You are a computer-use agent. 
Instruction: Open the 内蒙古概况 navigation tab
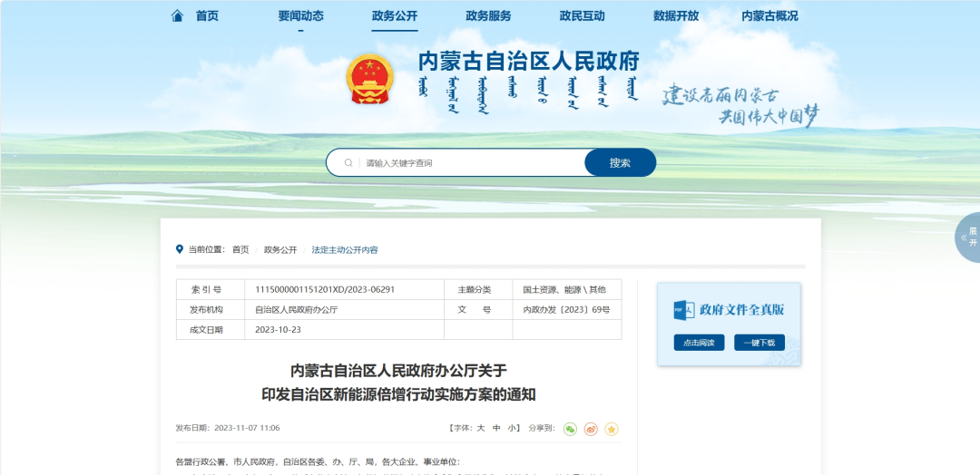click(769, 16)
